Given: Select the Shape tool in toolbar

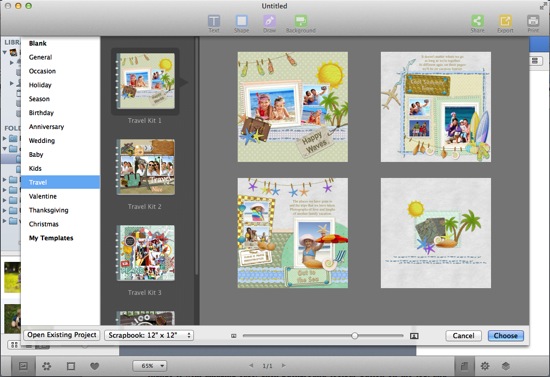Looking at the screenshot, I should click(x=241, y=23).
